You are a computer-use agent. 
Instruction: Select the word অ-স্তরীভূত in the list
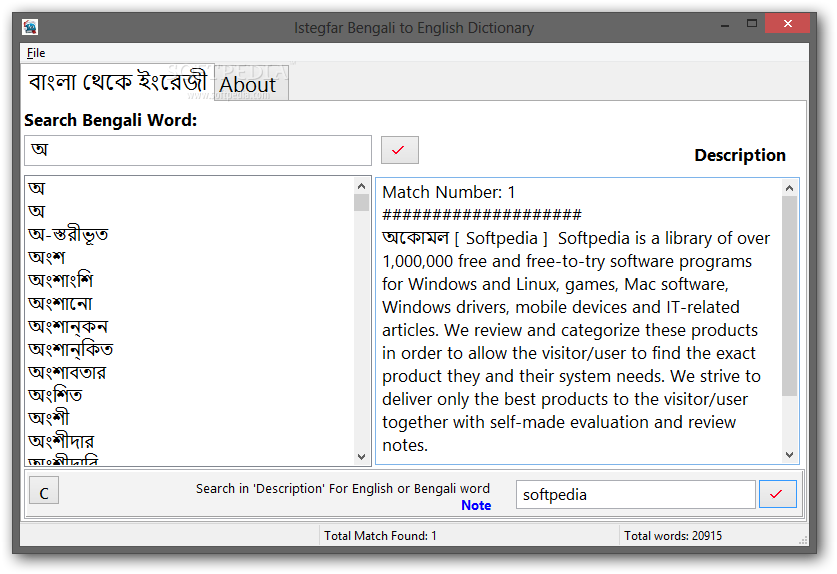click(x=68, y=234)
